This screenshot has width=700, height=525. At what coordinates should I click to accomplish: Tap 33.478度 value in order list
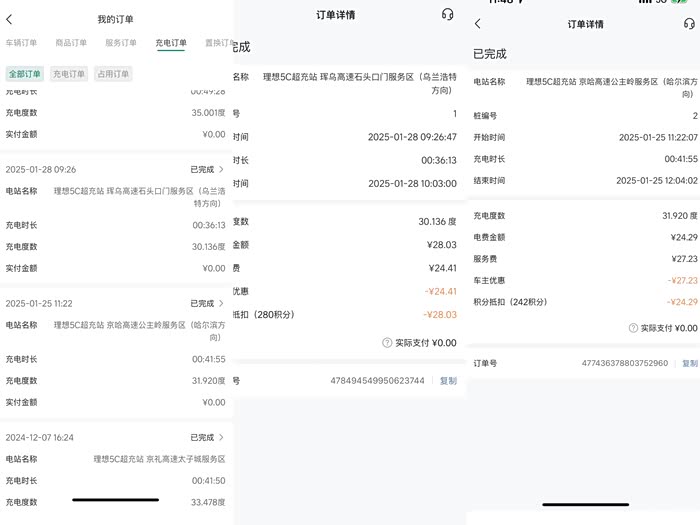pos(208,502)
